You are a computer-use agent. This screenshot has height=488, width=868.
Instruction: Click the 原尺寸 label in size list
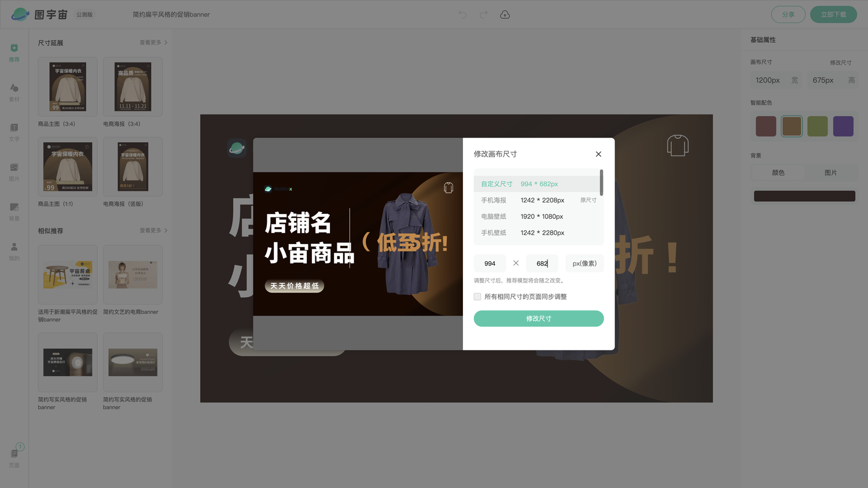pyautogui.click(x=589, y=200)
